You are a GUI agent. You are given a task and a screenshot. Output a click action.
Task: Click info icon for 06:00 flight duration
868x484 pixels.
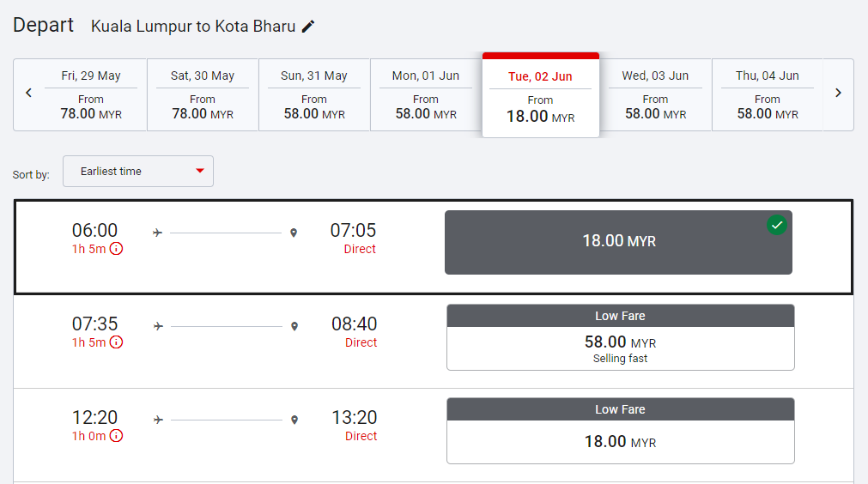coord(116,249)
